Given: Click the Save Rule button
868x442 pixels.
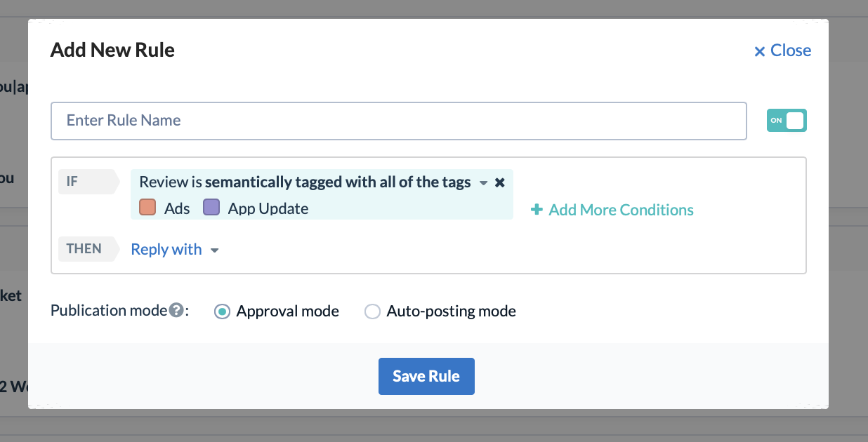Looking at the screenshot, I should tap(426, 376).
